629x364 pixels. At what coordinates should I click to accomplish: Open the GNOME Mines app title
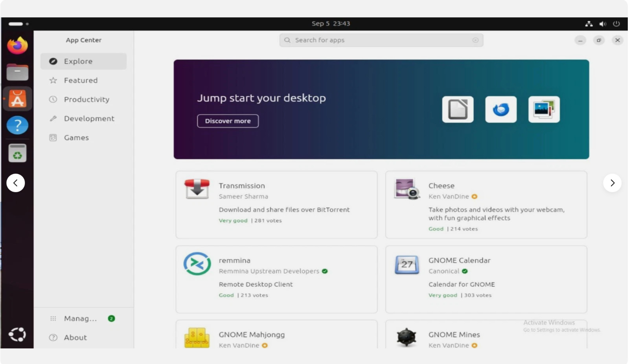coord(454,335)
